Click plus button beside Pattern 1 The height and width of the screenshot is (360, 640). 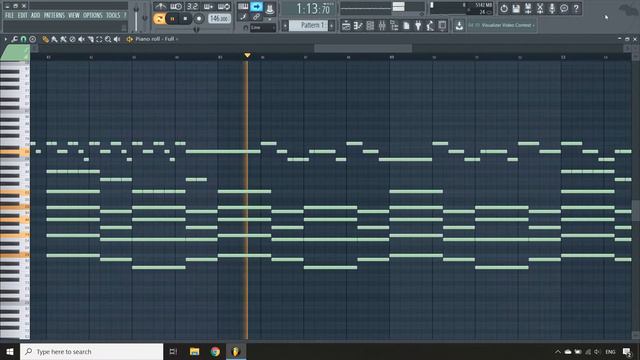331,26
